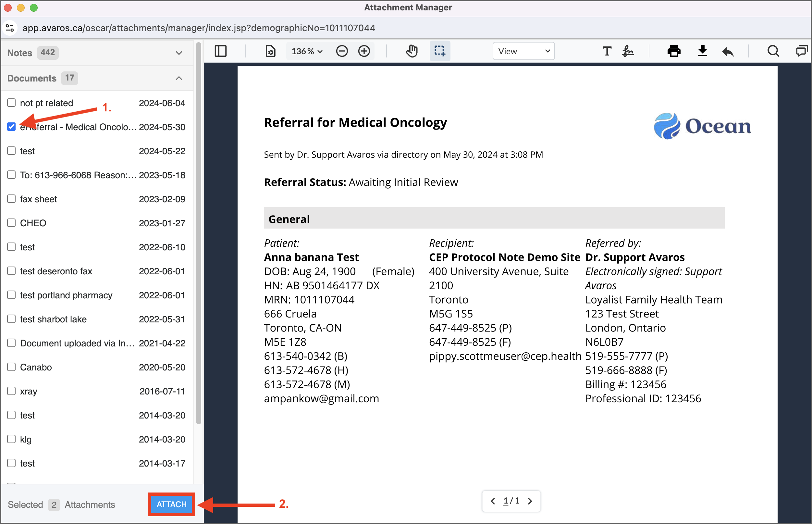The height and width of the screenshot is (524, 812).
Task: Check the 'not pt related' document
Action: 12,102
